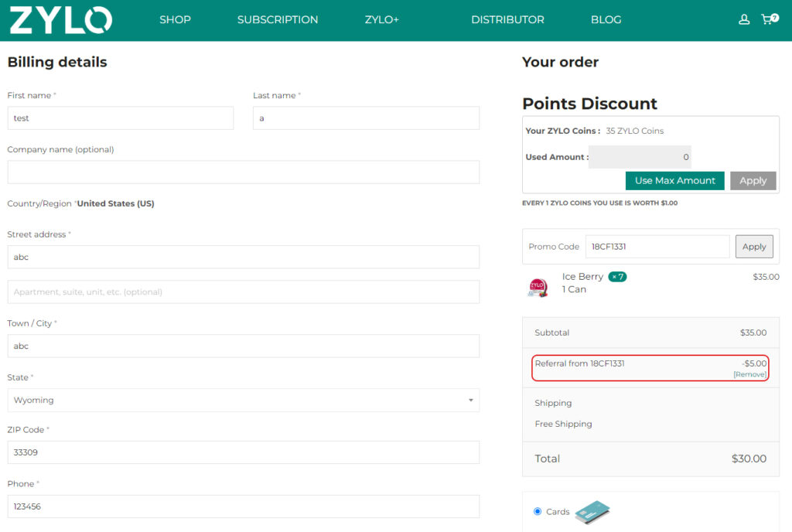The height and width of the screenshot is (532, 792).
Task: Click into the ZIP Code field
Action: click(243, 452)
